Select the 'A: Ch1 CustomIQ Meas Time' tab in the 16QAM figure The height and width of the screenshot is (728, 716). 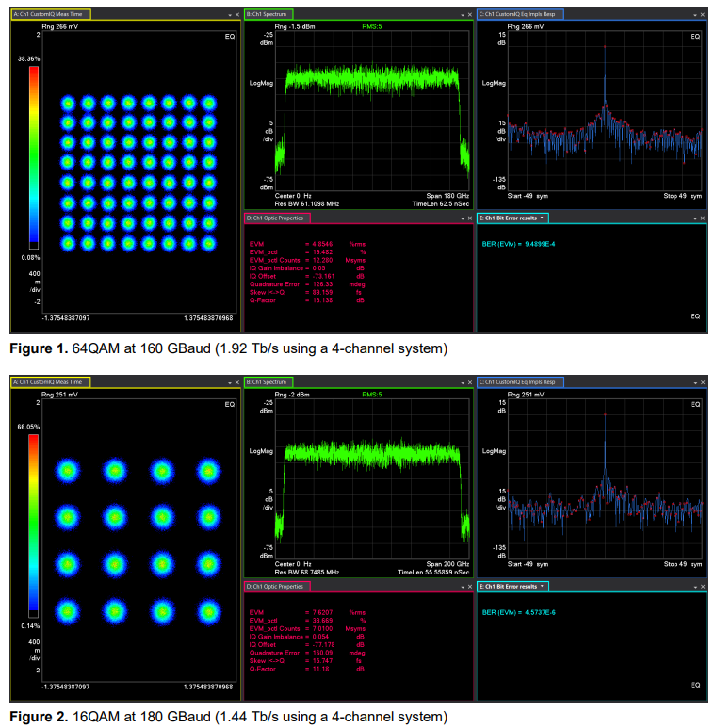[x=49, y=382]
